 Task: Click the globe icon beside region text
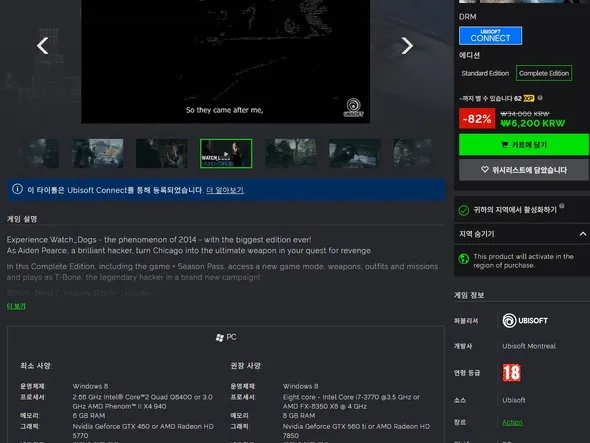(464, 259)
